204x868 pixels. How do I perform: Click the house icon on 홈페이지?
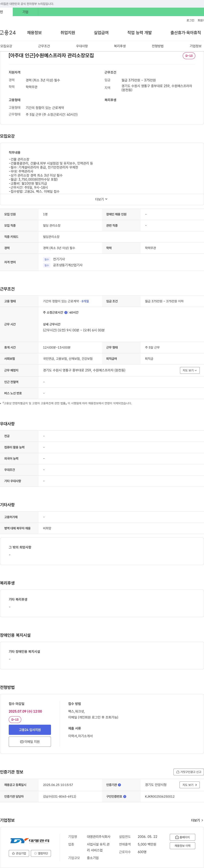(x=177, y=837)
